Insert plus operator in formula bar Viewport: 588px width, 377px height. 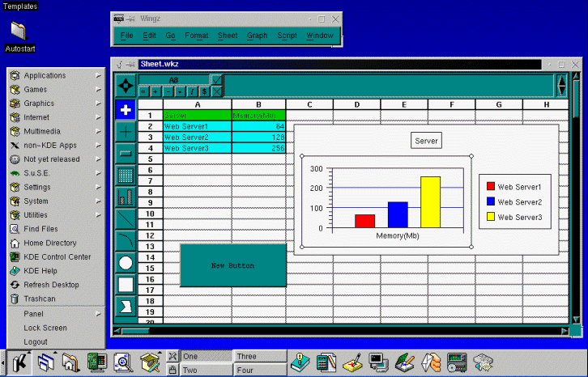pos(156,91)
